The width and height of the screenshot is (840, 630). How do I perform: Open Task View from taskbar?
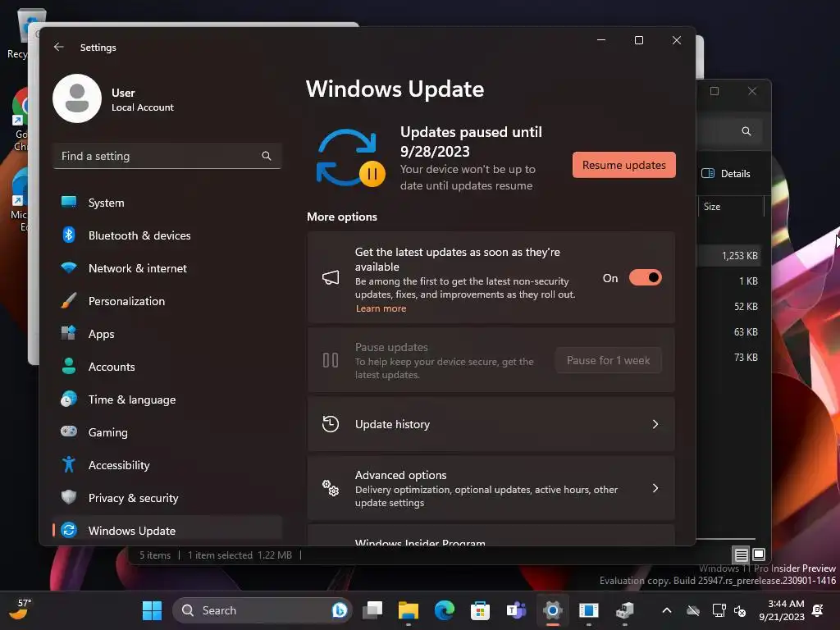click(372, 610)
